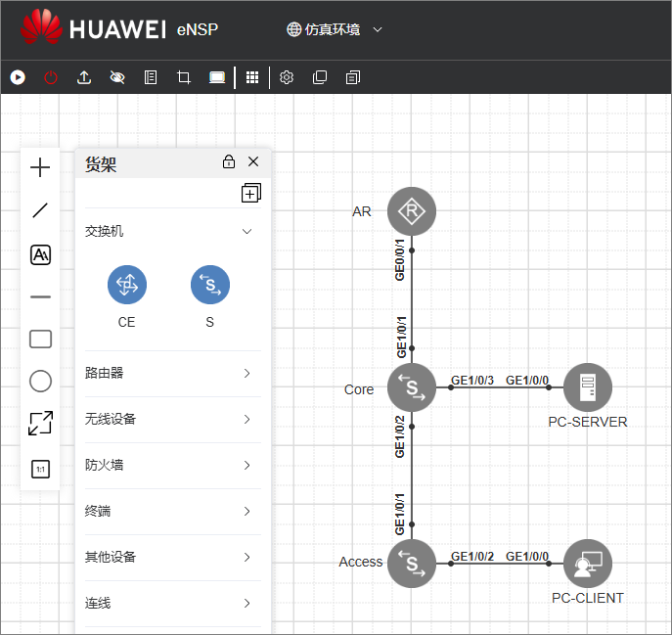672x635 pixels.
Task: Toggle the grid display icon
Action: point(252,77)
